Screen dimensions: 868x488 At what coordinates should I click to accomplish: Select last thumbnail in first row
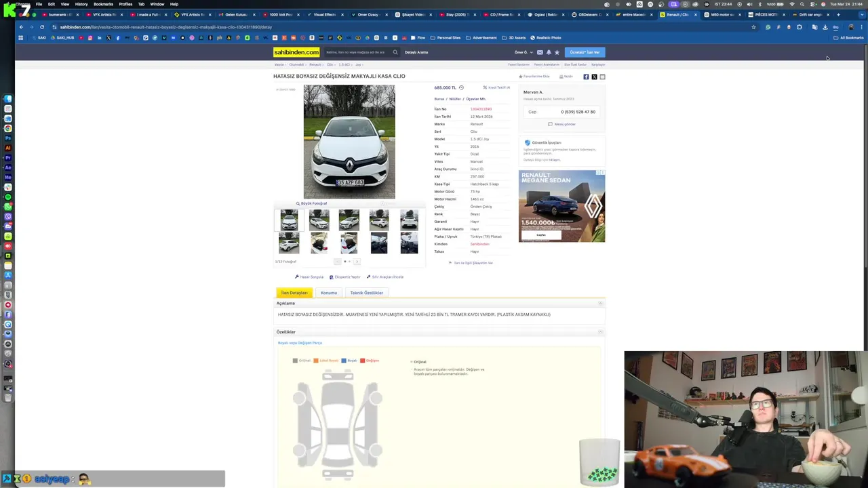(x=409, y=220)
